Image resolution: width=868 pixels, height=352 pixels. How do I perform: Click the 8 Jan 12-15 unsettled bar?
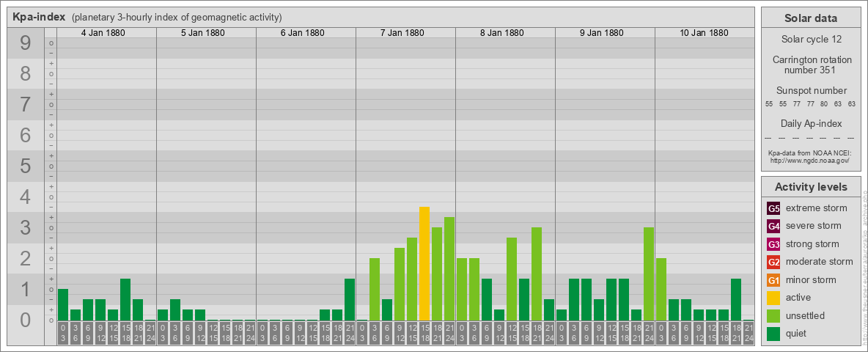[512, 279]
